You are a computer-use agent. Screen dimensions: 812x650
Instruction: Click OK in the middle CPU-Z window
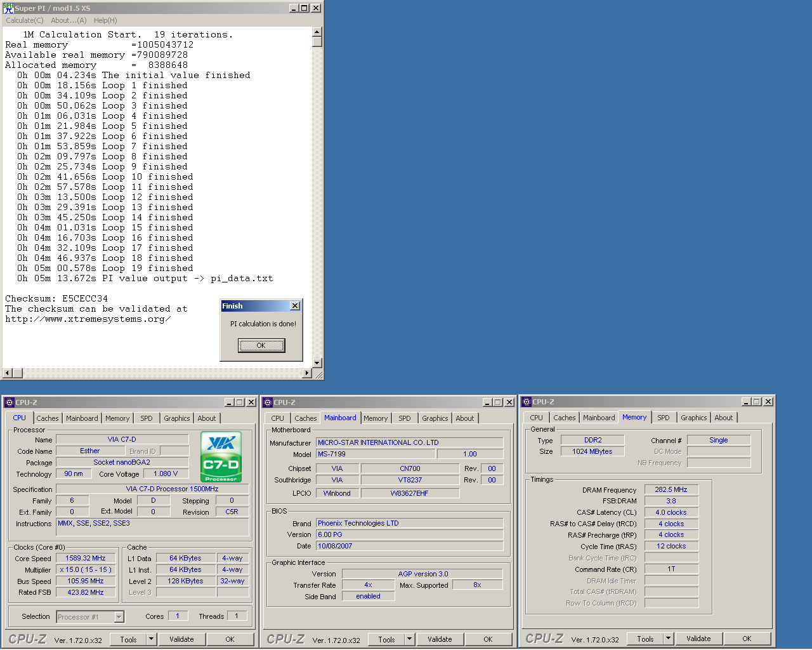(488, 639)
